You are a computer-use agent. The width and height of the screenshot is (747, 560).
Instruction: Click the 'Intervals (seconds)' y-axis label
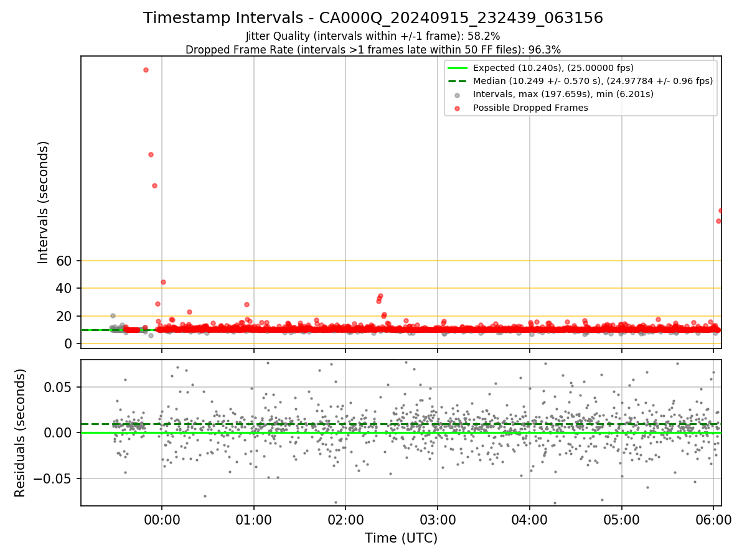(44, 202)
